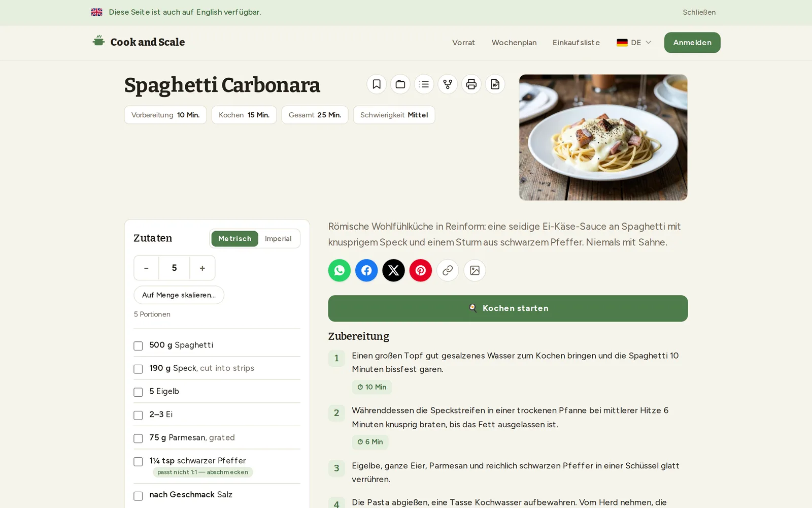This screenshot has height=508, width=812.
Task: Share the recipe as an image
Action: [x=475, y=270]
